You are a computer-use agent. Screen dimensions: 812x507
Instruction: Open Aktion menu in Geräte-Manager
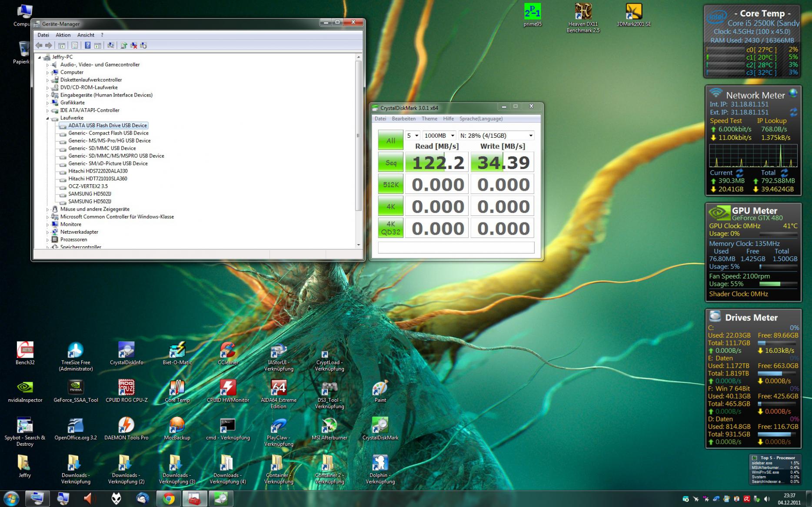(63, 35)
